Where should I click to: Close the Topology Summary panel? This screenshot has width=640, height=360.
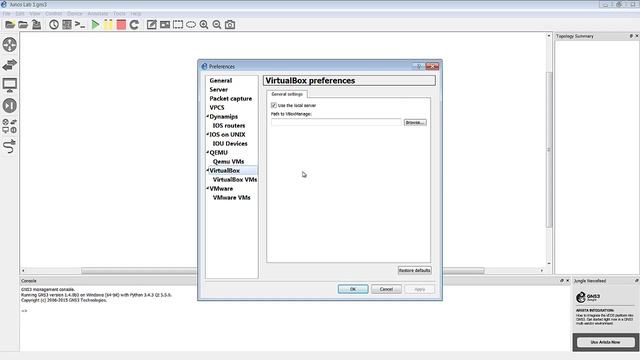[x=637, y=36]
